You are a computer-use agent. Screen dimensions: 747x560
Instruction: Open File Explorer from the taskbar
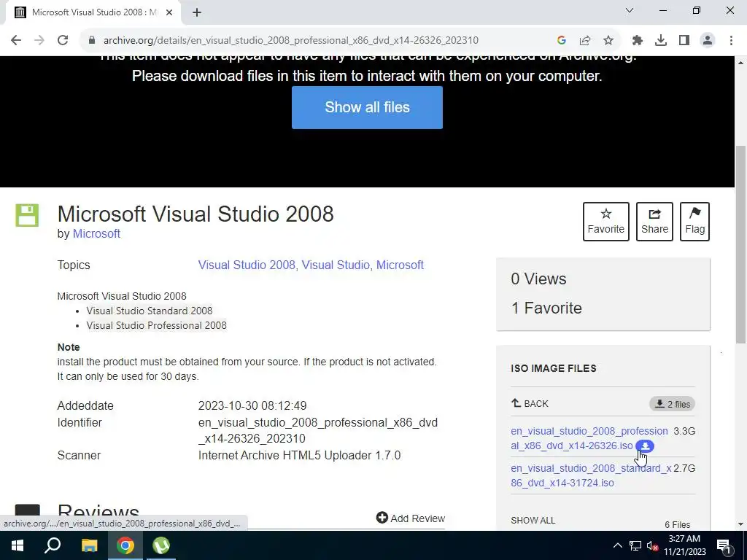pos(89,545)
